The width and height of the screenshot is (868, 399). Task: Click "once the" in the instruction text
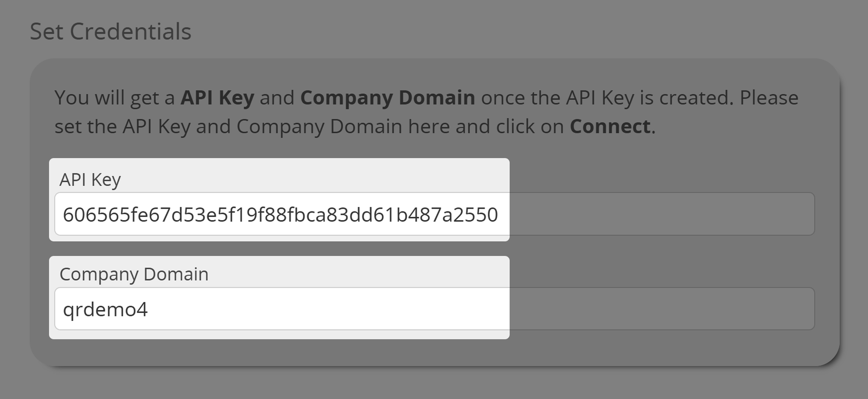(521, 98)
